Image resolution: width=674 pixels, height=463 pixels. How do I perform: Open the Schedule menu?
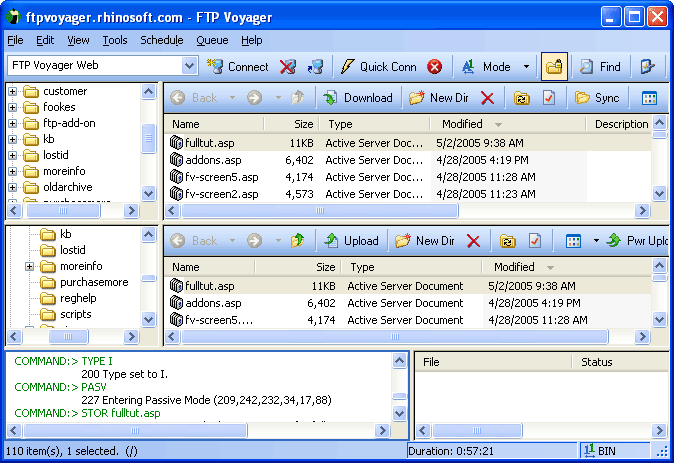coord(161,40)
